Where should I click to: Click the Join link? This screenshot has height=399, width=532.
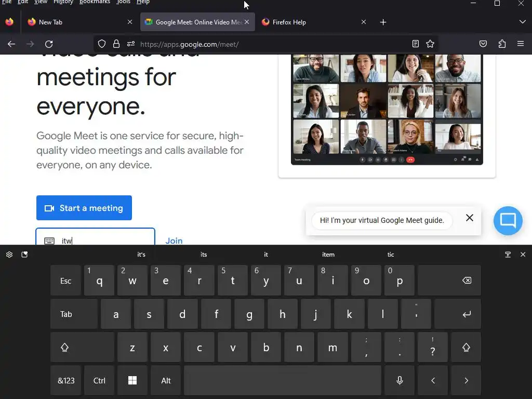coord(174,241)
